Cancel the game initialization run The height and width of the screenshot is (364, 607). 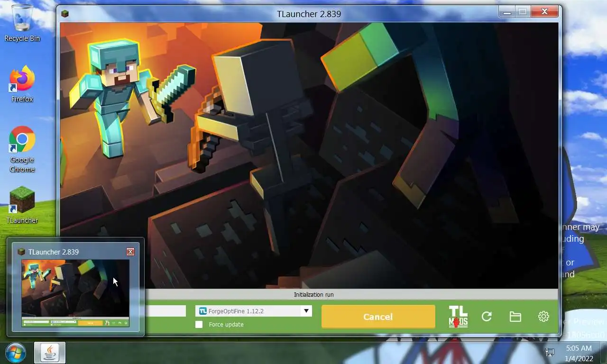(378, 317)
